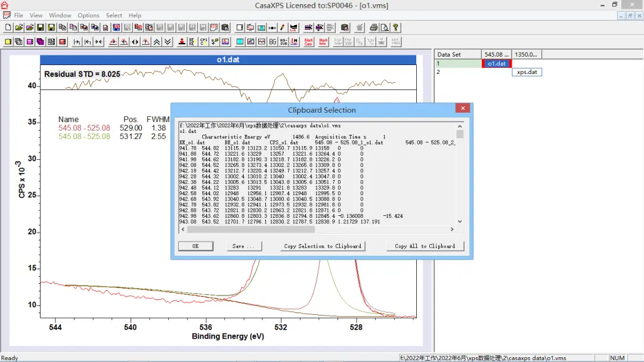Viewport: 644px width, 362px height.
Task: Click the BG-SUB background subtract icon
Action: (283, 42)
